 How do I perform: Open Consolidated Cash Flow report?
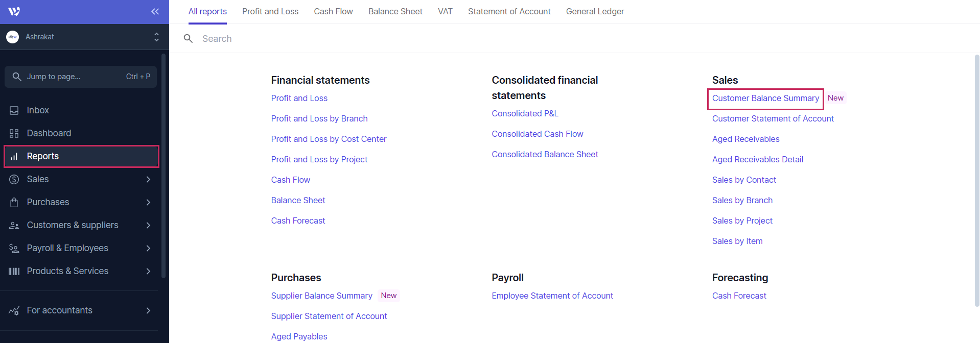point(537,134)
